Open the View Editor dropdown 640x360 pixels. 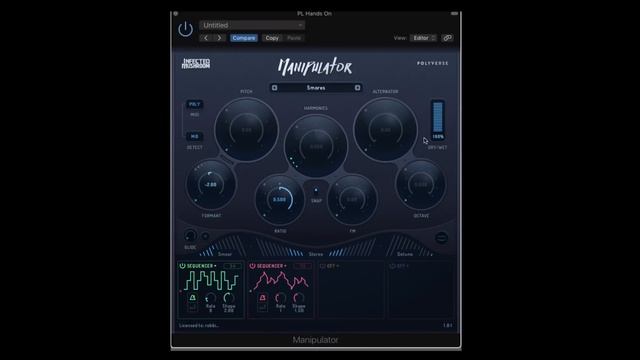423,38
